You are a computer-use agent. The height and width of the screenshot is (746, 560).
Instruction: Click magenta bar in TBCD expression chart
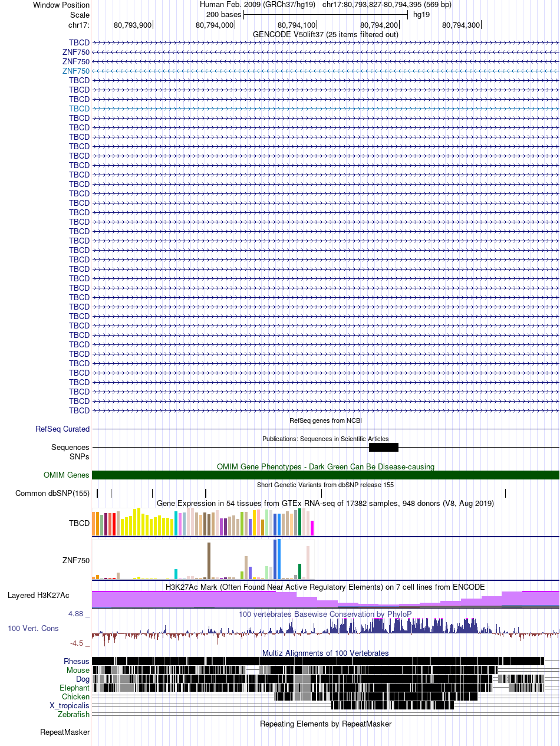click(312, 528)
